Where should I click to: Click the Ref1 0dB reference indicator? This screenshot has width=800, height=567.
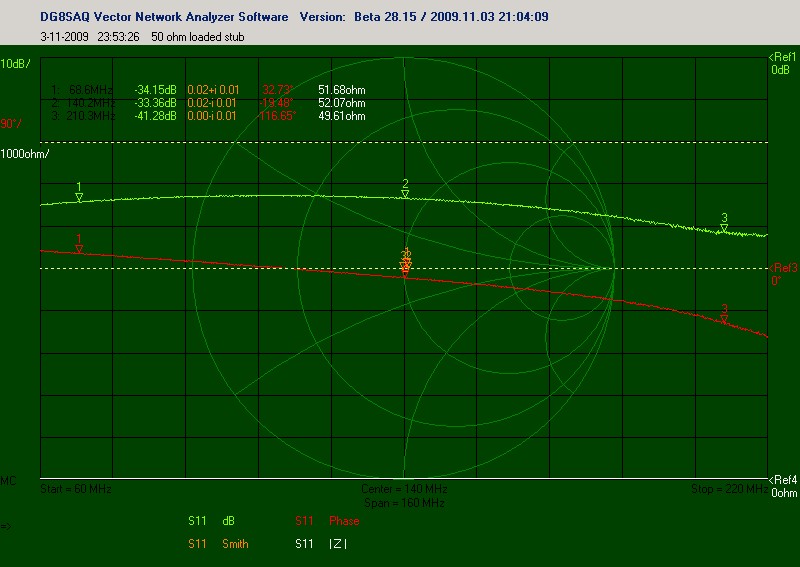point(783,63)
